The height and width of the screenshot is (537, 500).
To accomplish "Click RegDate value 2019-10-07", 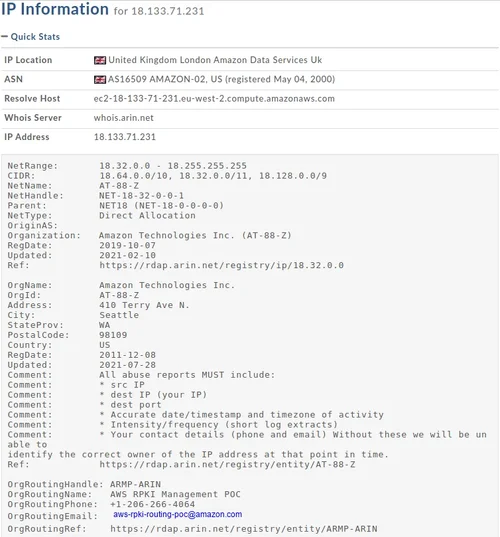I will tap(127, 246).
